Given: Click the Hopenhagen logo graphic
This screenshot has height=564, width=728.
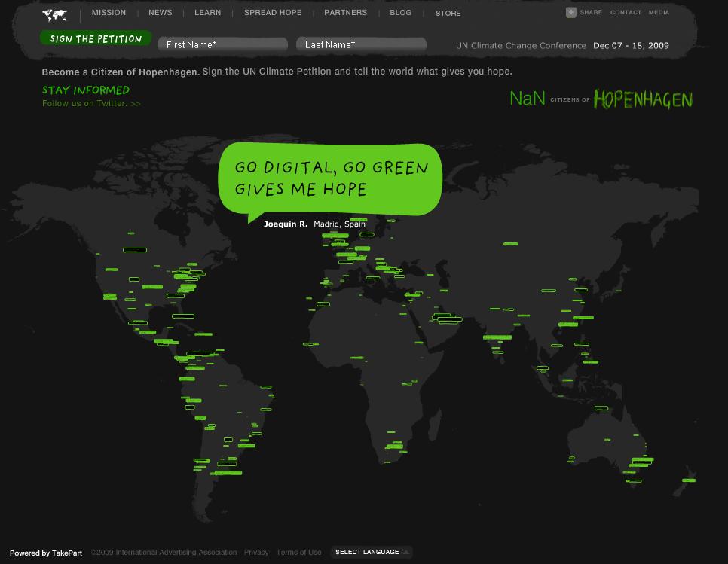Looking at the screenshot, I should click(x=642, y=99).
